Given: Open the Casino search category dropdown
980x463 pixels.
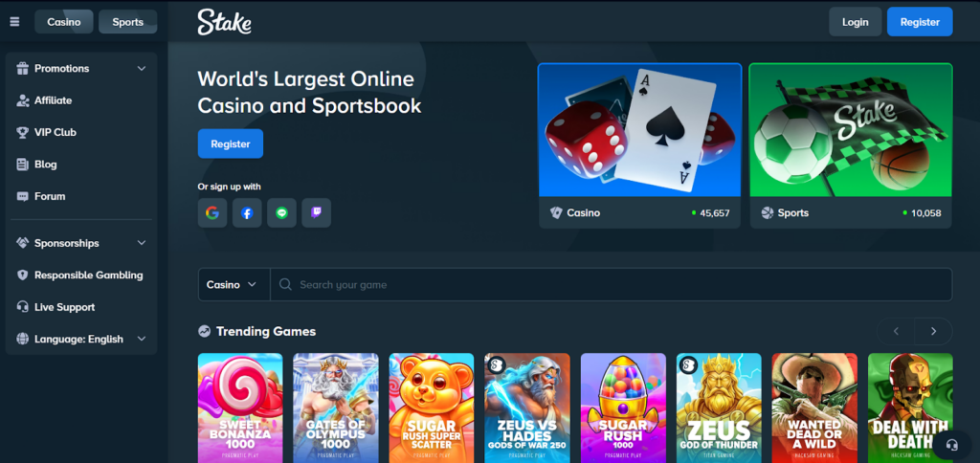Looking at the screenshot, I should (x=234, y=285).
